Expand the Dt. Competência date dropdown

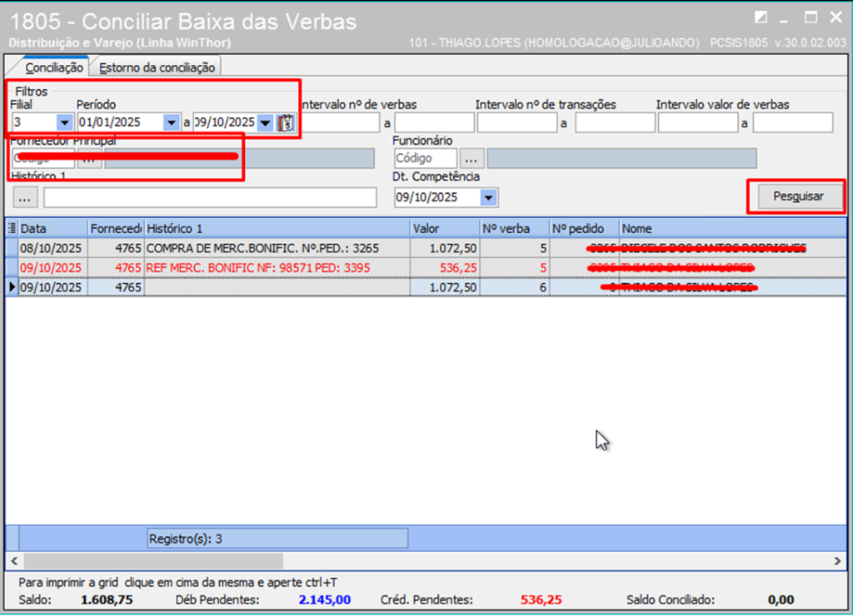point(488,198)
